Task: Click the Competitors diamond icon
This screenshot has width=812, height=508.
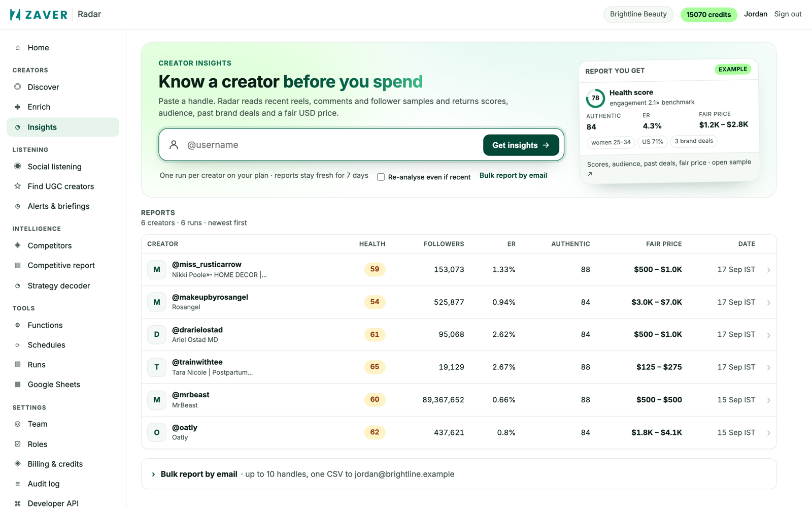Action: click(18, 245)
